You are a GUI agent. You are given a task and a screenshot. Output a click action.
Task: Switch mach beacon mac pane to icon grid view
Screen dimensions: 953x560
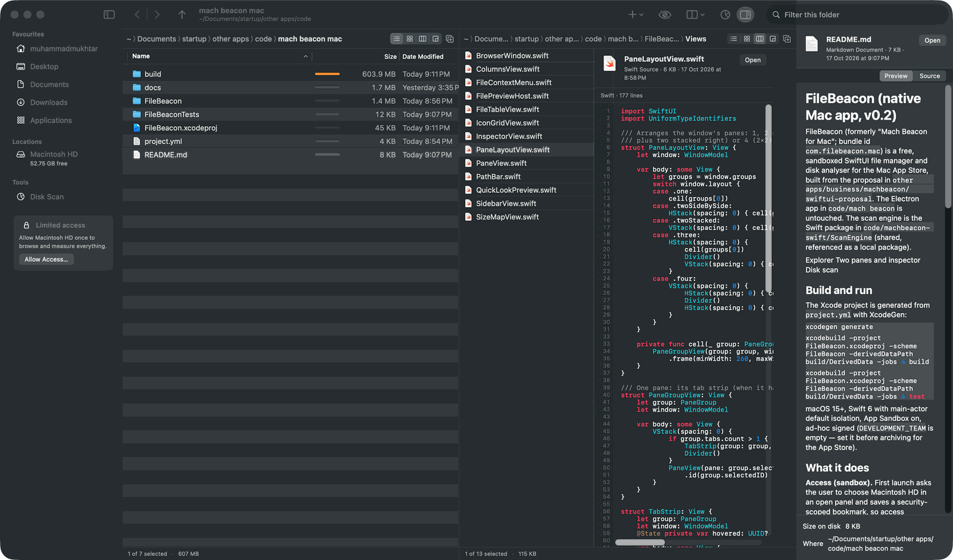pos(410,39)
